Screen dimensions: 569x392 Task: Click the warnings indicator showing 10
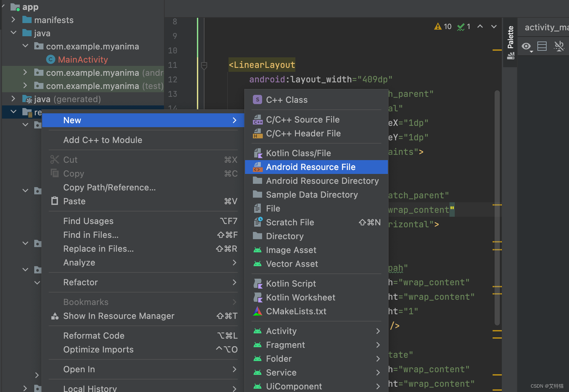pos(443,27)
